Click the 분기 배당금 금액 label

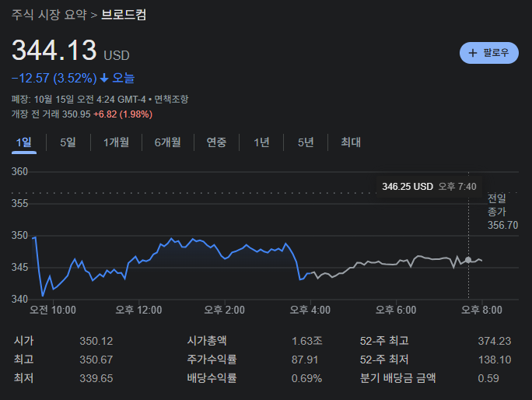pyautogui.click(x=397, y=378)
